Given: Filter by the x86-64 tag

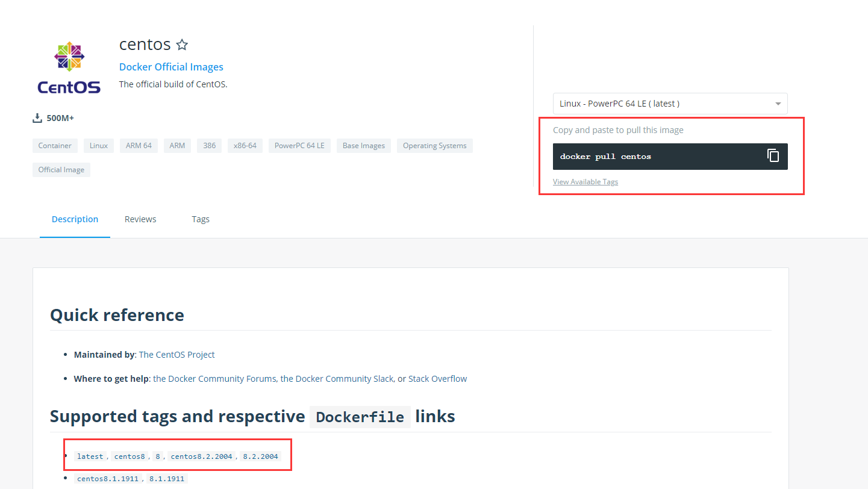Looking at the screenshot, I should 245,146.
